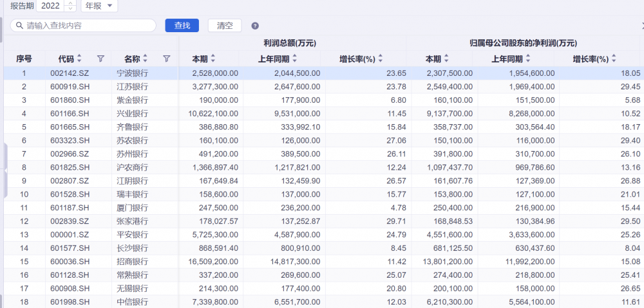
Task: Click stock code 601860.SH
Action: (x=70, y=100)
